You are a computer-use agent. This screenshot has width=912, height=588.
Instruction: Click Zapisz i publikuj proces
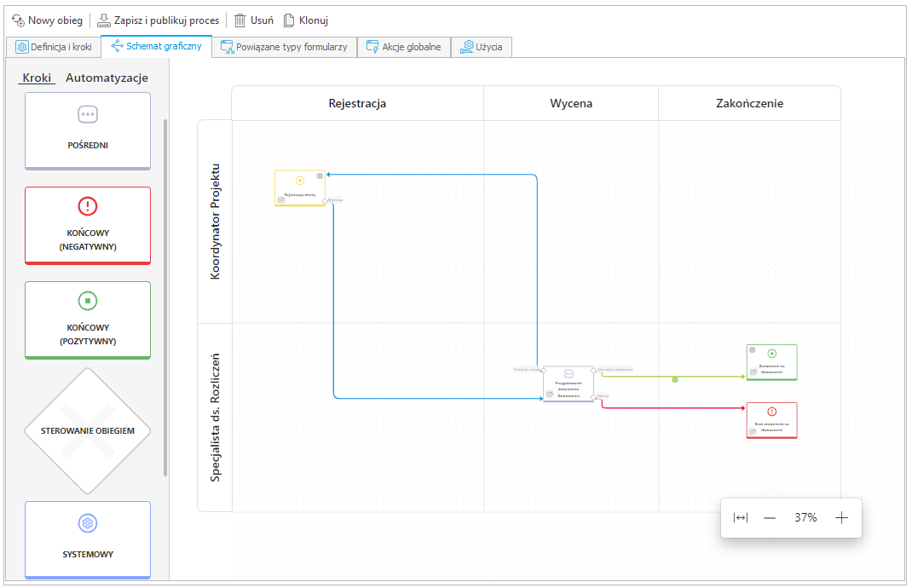[x=158, y=20]
